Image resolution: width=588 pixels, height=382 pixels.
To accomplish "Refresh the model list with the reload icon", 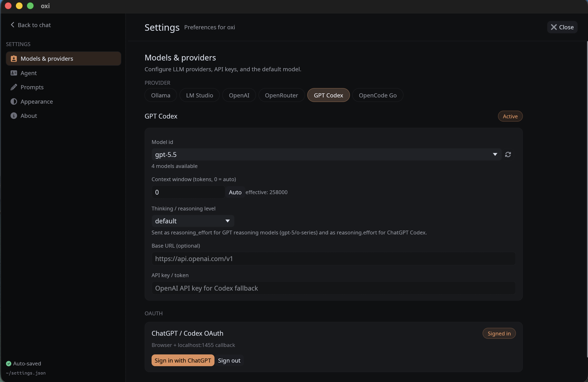I will (508, 155).
